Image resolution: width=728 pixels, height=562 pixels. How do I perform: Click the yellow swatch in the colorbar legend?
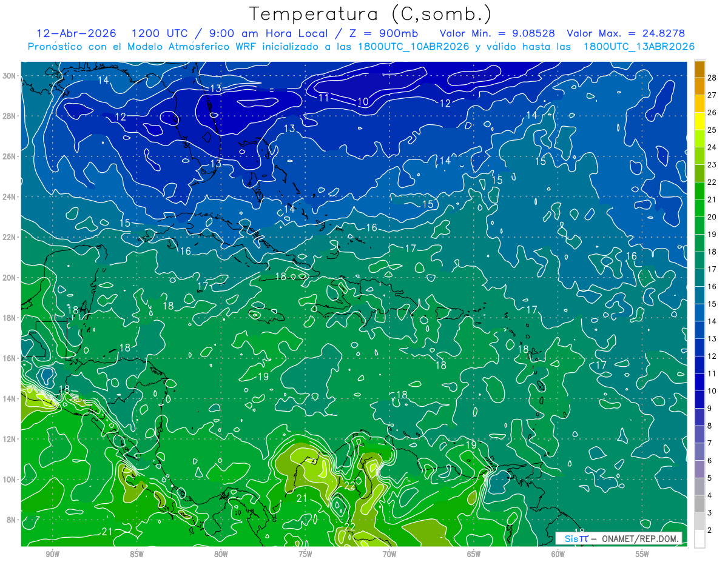699,121
